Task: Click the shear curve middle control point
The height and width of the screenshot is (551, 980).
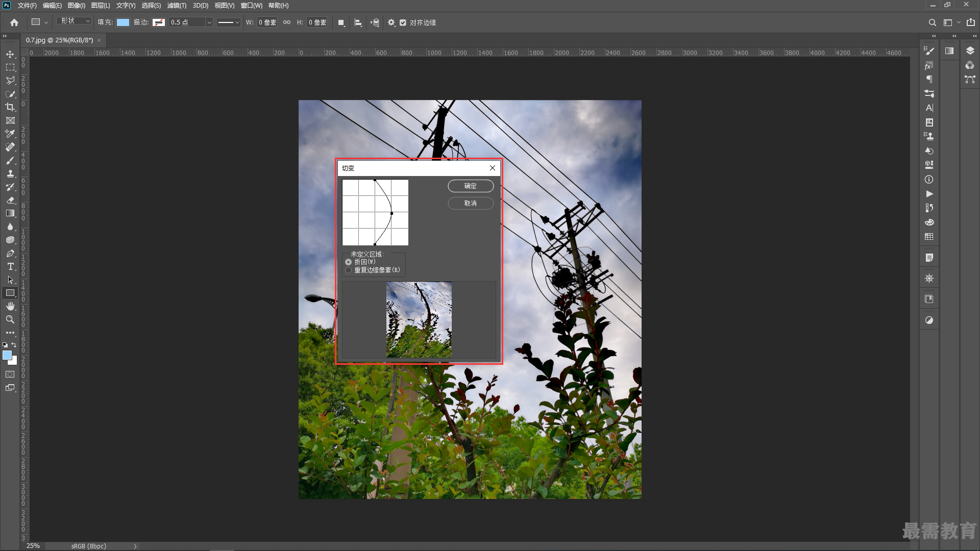Action: [391, 213]
